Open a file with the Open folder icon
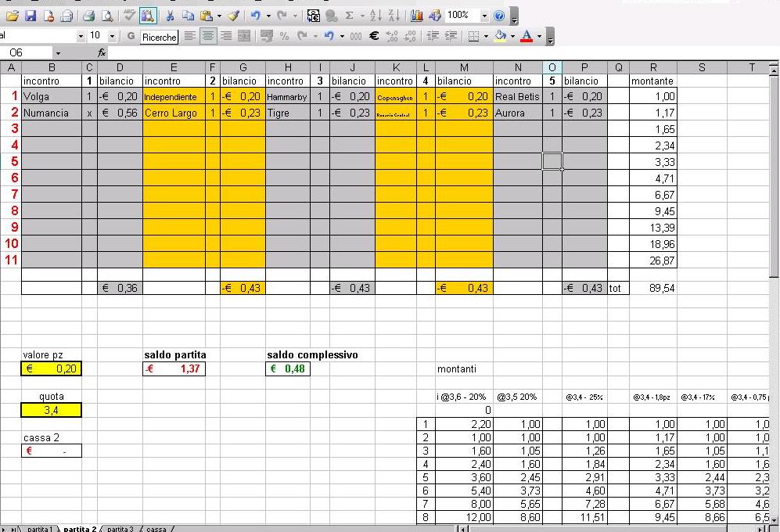The width and height of the screenshot is (780, 532). 13,16
